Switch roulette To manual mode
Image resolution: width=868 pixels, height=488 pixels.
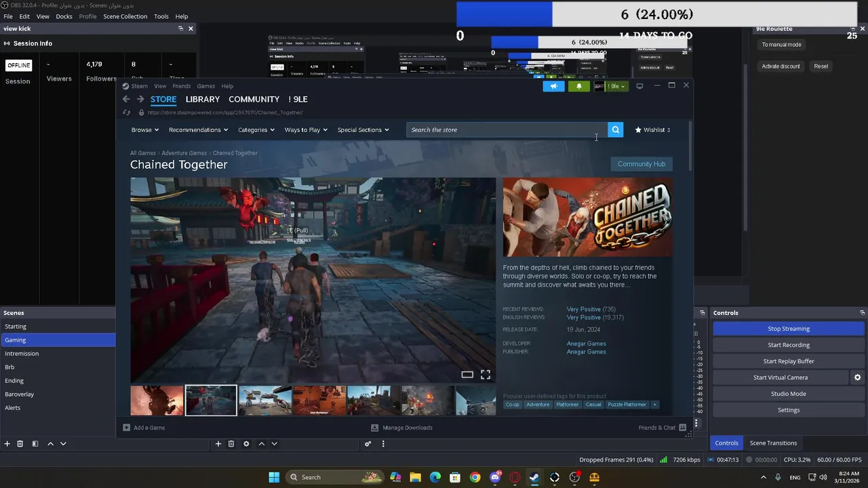click(781, 45)
